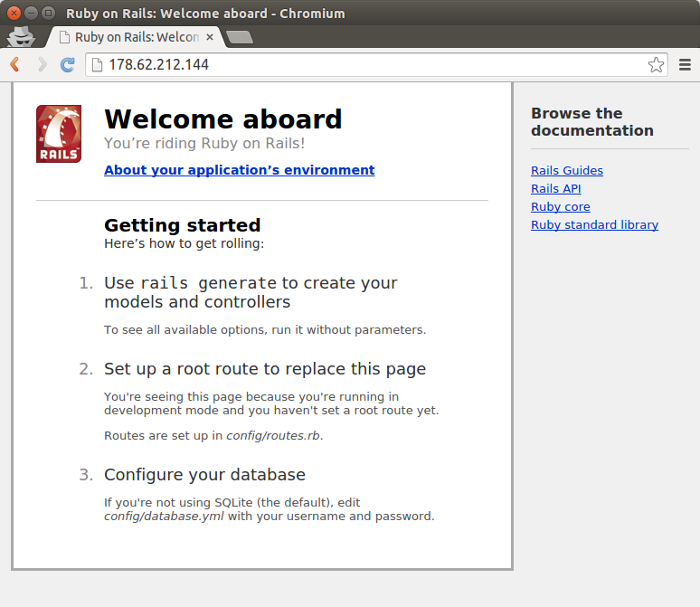The image size is (700, 607).
Task: Bookmark this page with star icon
Action: click(x=656, y=65)
